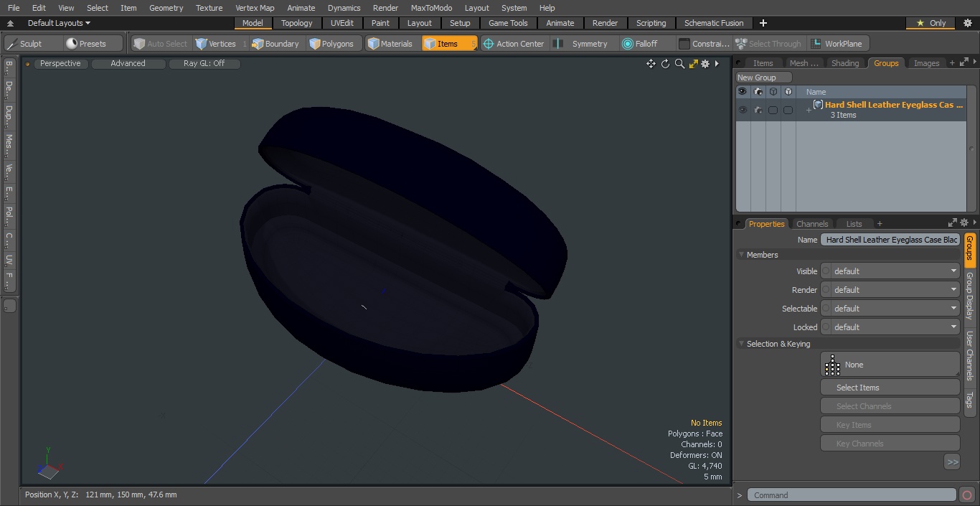Switch to the UVEdit layout tab
The width and height of the screenshot is (980, 506).
342,23
